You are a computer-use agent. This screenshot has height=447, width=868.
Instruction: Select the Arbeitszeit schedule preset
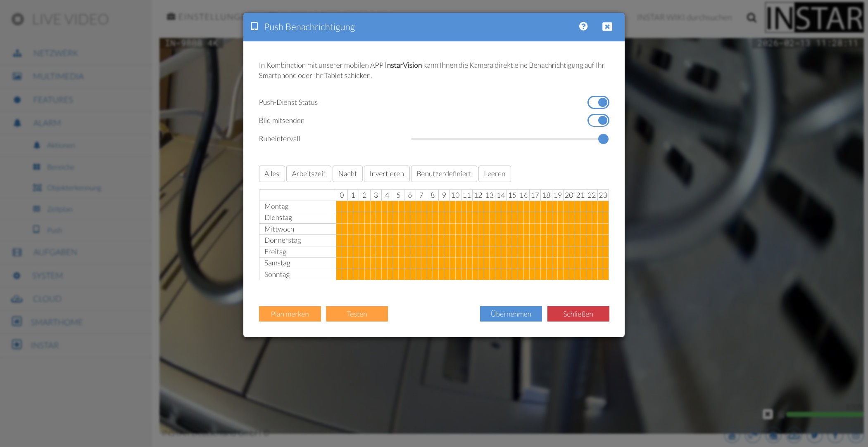tap(308, 174)
